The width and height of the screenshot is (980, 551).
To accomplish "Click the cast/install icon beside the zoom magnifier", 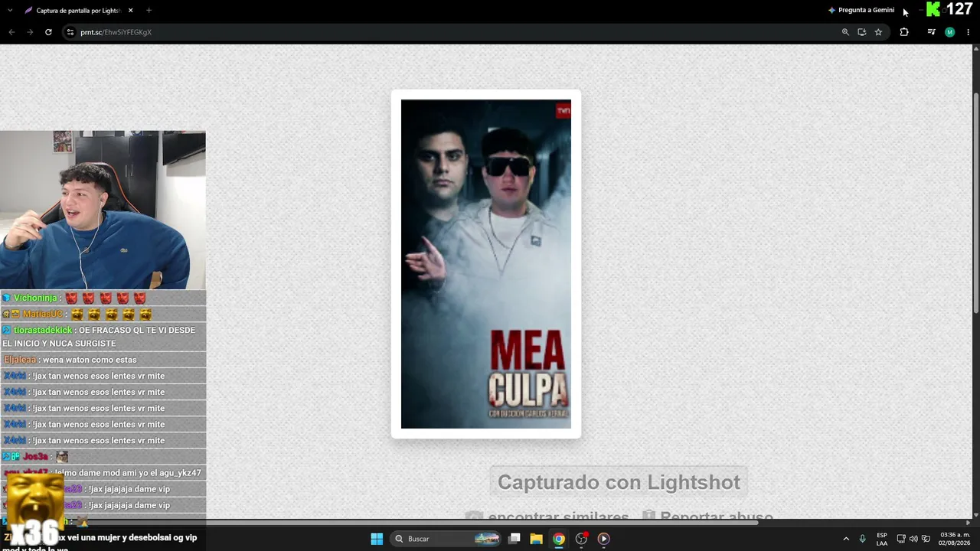I will [x=861, y=32].
